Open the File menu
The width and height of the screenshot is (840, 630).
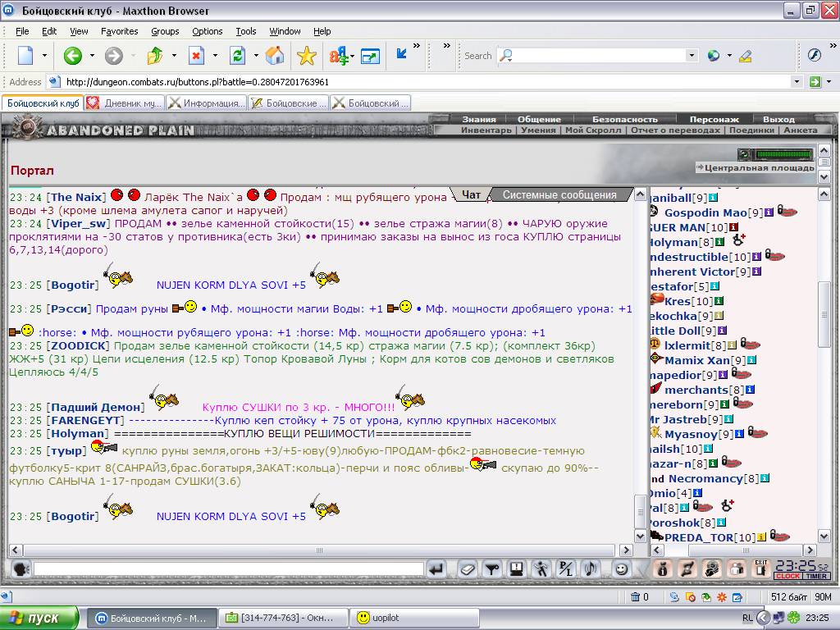pyautogui.click(x=22, y=31)
